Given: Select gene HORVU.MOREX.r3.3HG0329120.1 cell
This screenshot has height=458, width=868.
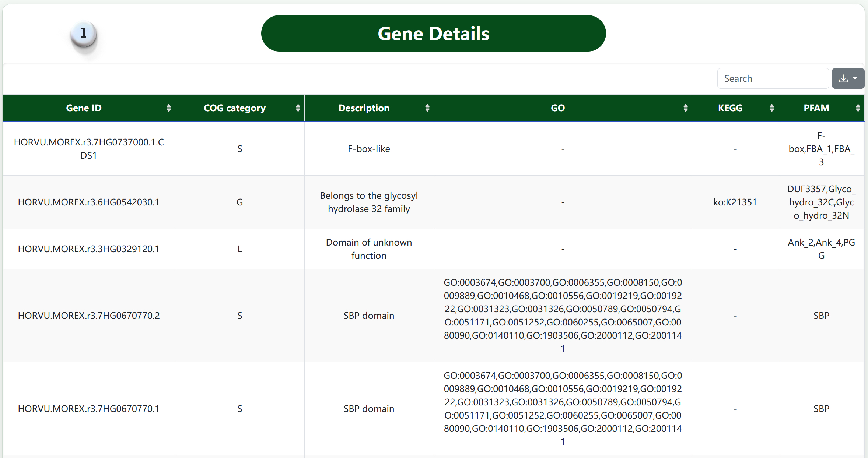Looking at the screenshot, I should [x=89, y=249].
